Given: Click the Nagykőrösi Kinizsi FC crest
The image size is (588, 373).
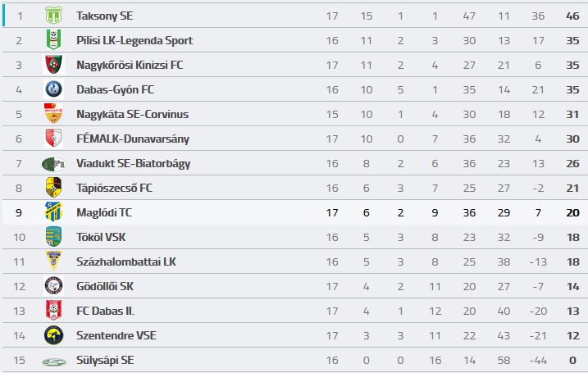Looking at the screenshot, I should (53, 65).
